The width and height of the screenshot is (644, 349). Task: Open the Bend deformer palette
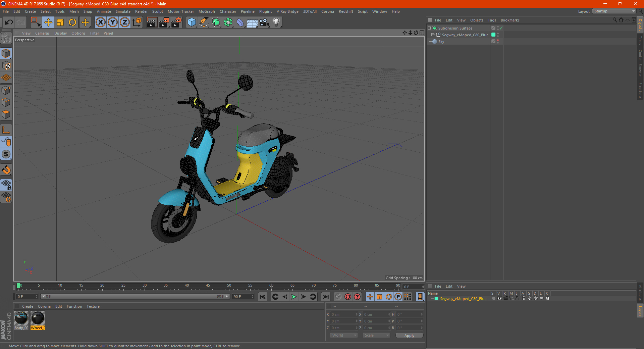[240, 22]
